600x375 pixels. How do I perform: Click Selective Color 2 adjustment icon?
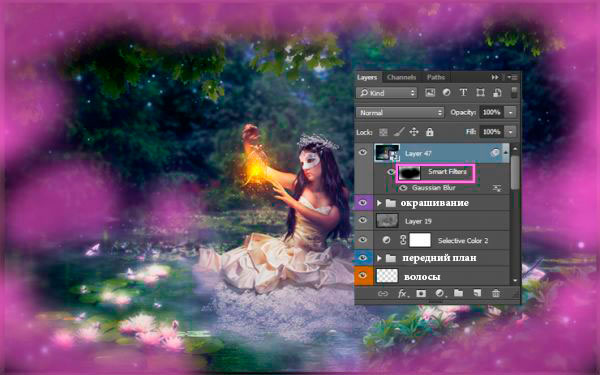pos(386,240)
